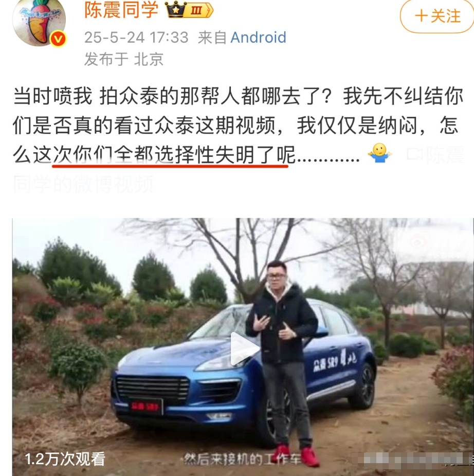
Task: Open the faded 陈震同学的微博视频 link
Action: [x=83, y=184]
